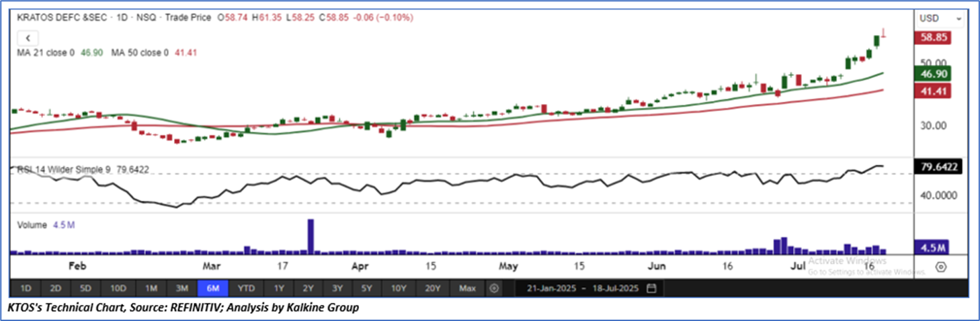This screenshot has width=980, height=321.
Task: Click the 40.0000 RSI axis label
Action: pyautogui.click(x=938, y=195)
